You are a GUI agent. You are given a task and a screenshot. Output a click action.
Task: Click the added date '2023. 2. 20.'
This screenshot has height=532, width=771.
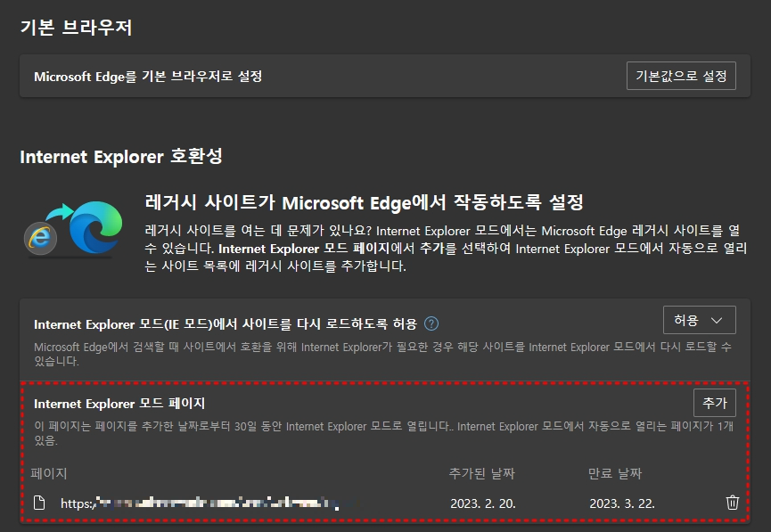pos(483,503)
